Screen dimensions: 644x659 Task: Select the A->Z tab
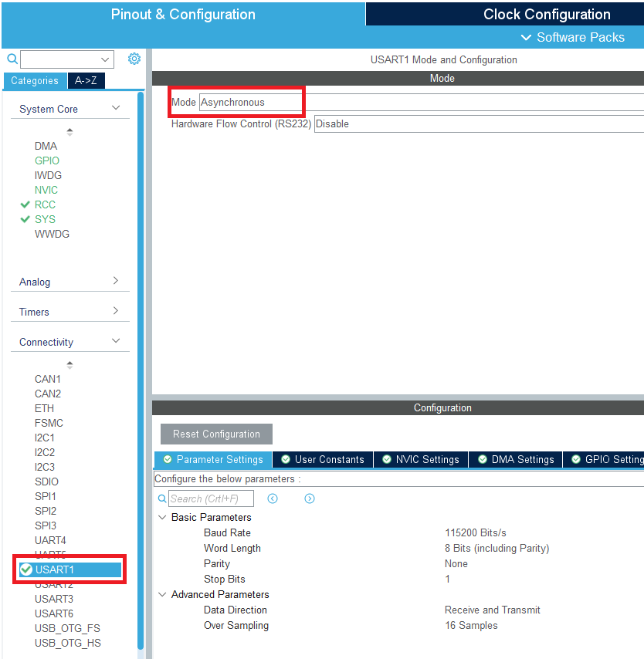pyautogui.click(x=86, y=81)
